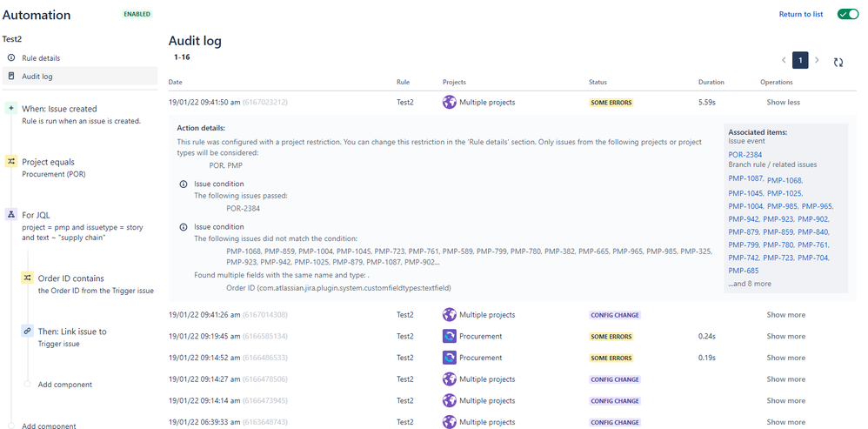Expand the 09:19:45 entry with Show more
The height and width of the screenshot is (429, 868).
[785, 336]
